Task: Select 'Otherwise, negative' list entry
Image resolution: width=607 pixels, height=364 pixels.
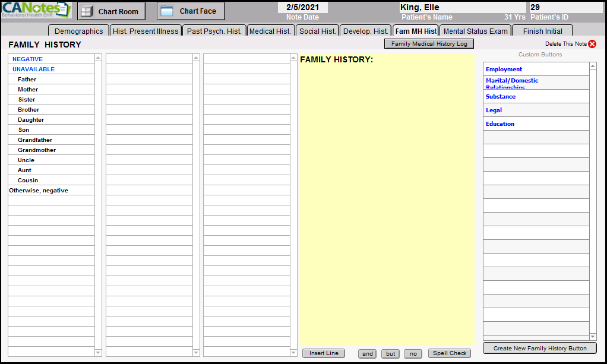Action: pos(51,190)
